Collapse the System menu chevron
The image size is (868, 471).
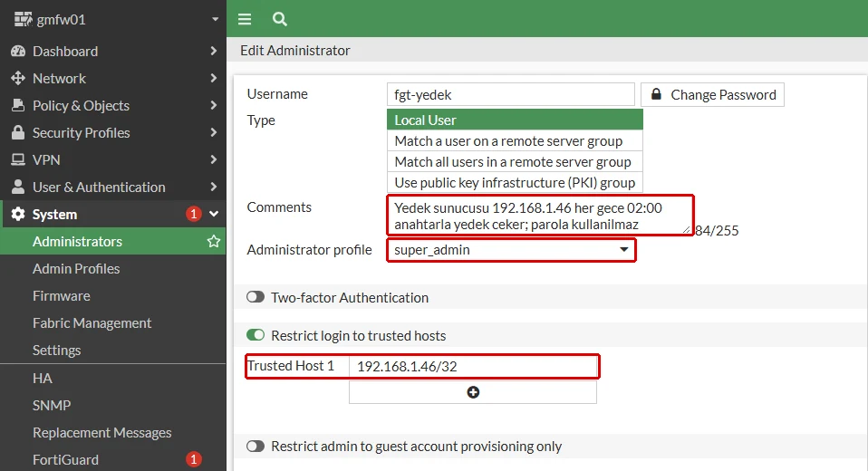point(214,214)
